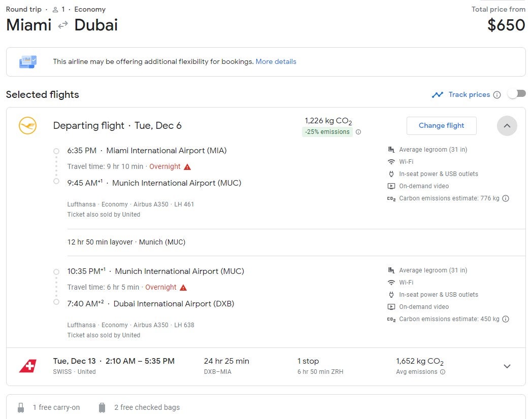Click the Avg emissions info icon
The image size is (532, 419).
(443, 372)
